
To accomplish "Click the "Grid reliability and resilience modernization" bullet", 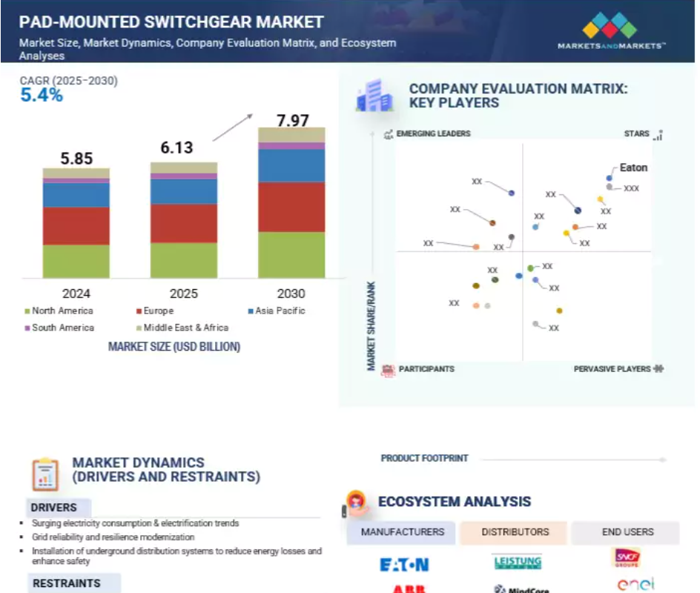I will [113, 537].
